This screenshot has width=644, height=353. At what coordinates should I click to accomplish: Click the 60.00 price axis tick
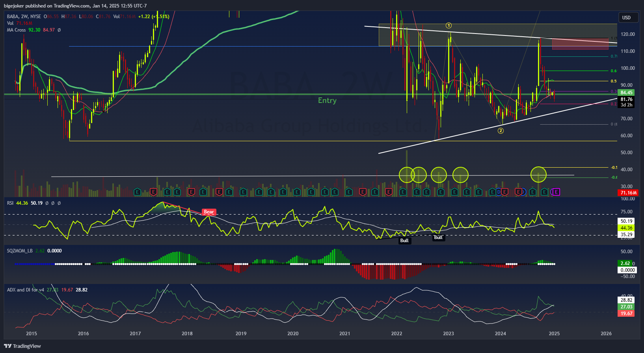click(x=627, y=136)
